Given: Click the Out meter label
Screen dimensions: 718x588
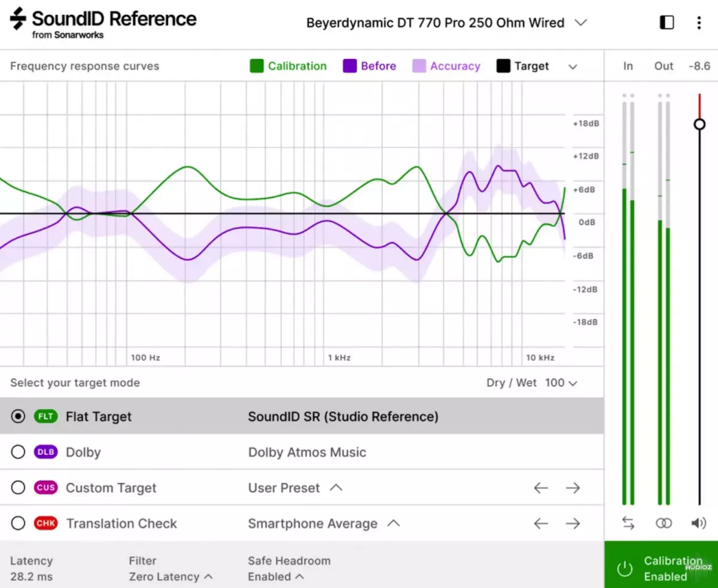Looking at the screenshot, I should click(x=664, y=66).
